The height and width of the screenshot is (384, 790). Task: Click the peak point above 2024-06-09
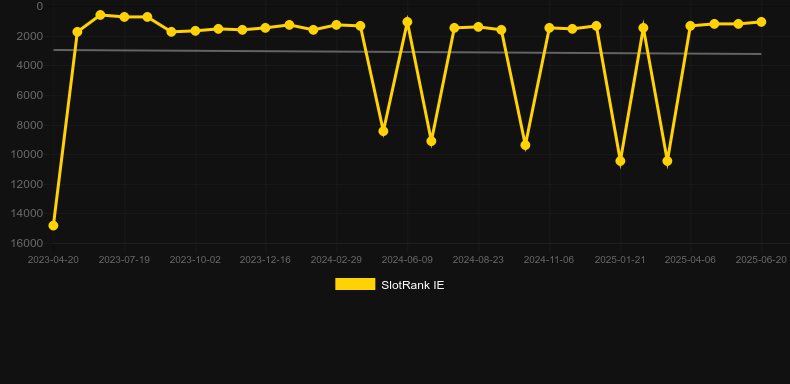click(x=408, y=22)
